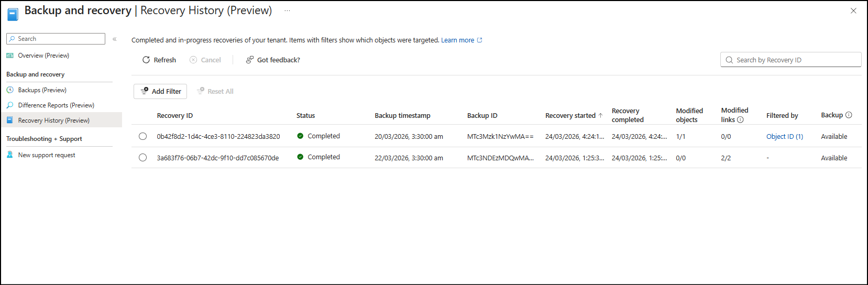
Task: Click the Search by Recovery ID field
Action: pos(790,60)
